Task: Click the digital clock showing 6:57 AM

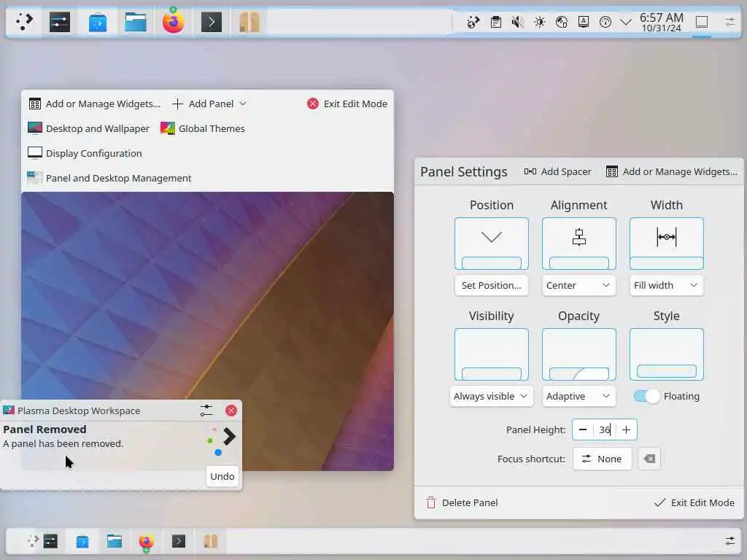Action: pyautogui.click(x=661, y=23)
